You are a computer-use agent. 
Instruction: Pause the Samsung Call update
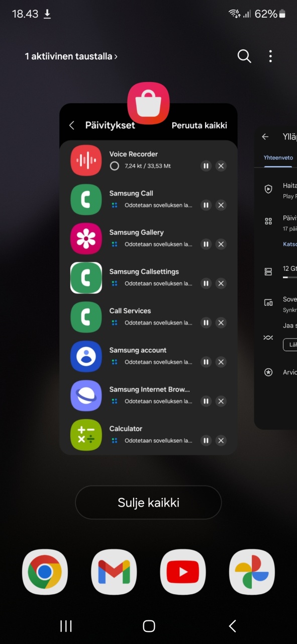click(206, 205)
